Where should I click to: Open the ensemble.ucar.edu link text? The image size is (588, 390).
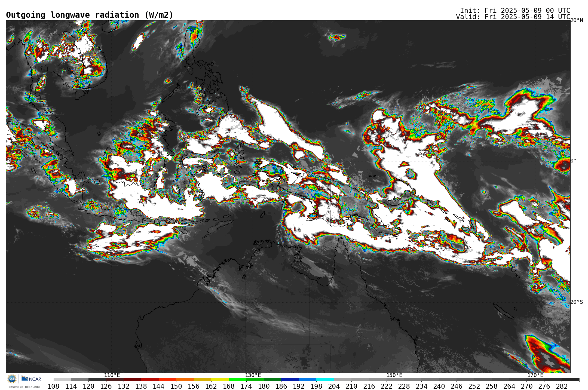[24, 387]
